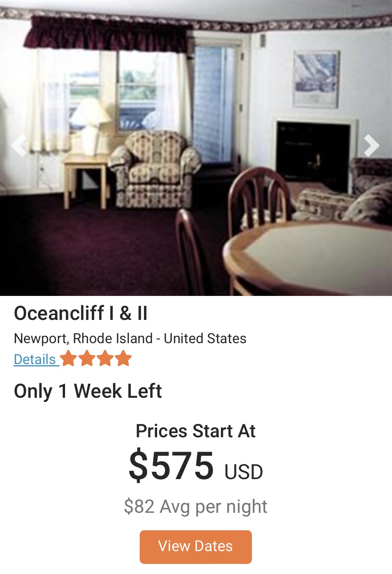The image size is (392, 574).
Task: Click the fourth orange rating star
Action: click(x=123, y=358)
